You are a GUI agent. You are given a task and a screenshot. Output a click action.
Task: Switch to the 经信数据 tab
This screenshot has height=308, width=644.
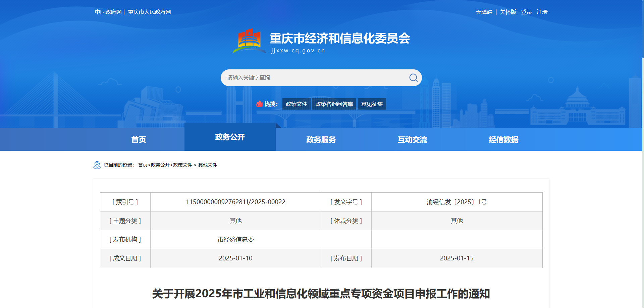click(x=503, y=139)
